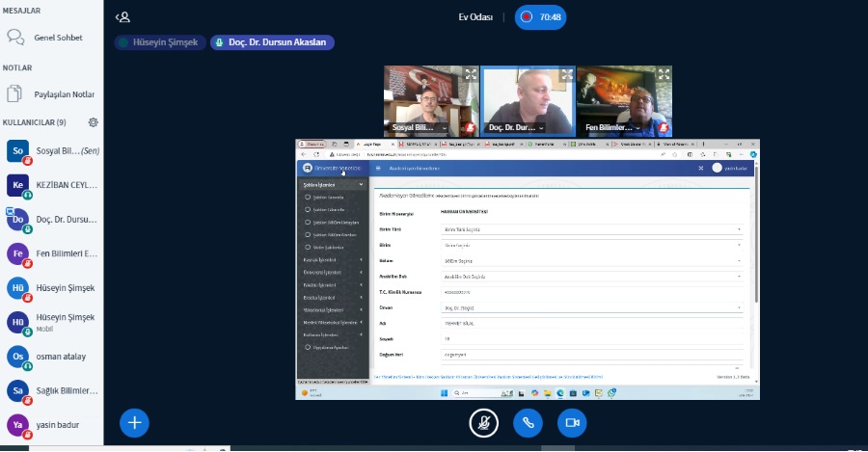Open the blue plus actions menu

tap(134, 422)
